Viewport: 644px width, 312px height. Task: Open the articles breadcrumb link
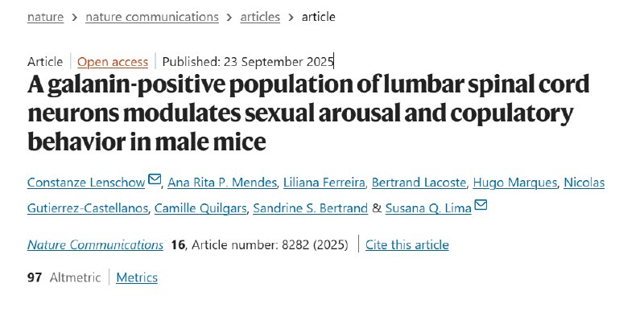[x=260, y=17]
